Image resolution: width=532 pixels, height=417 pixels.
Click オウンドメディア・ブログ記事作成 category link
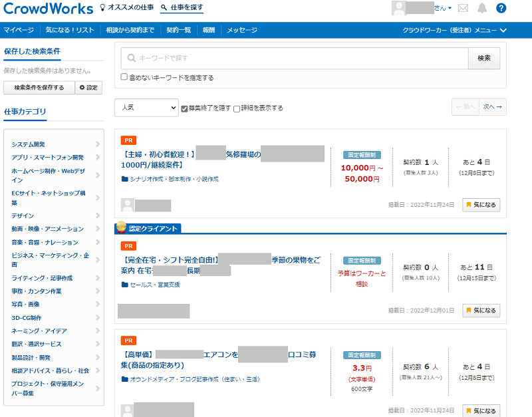tap(195, 379)
